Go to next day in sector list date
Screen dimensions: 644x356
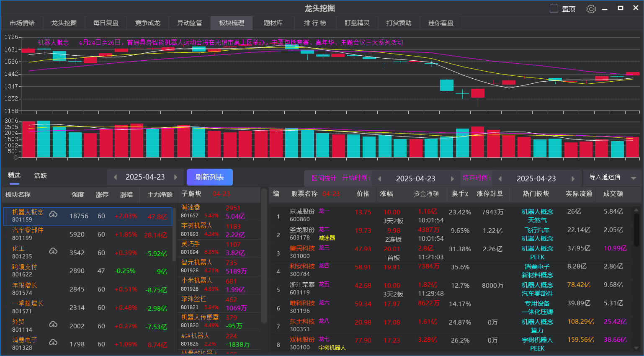click(176, 177)
